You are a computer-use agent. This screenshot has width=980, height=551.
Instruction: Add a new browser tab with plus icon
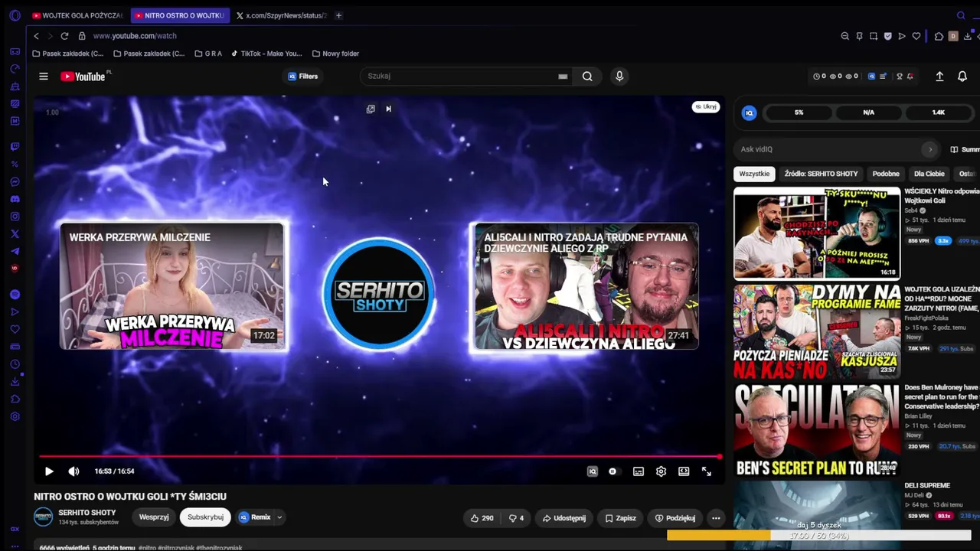pyautogui.click(x=338, y=15)
